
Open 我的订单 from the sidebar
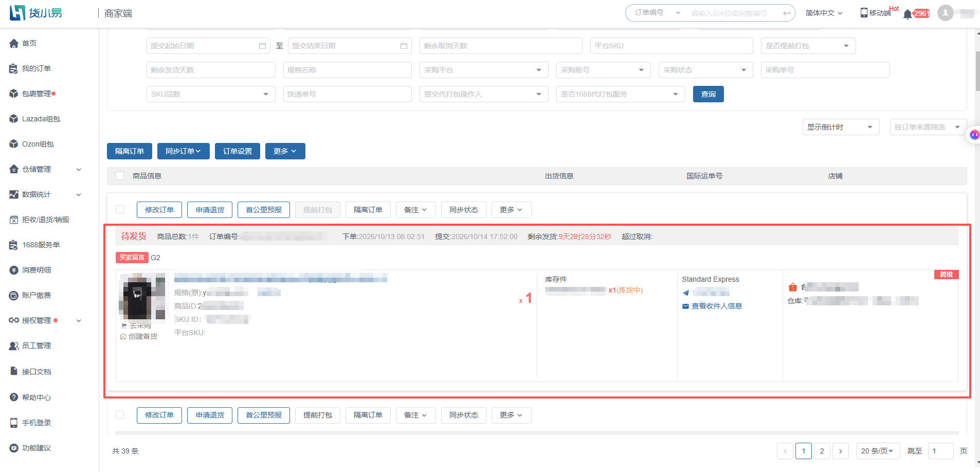[36, 68]
